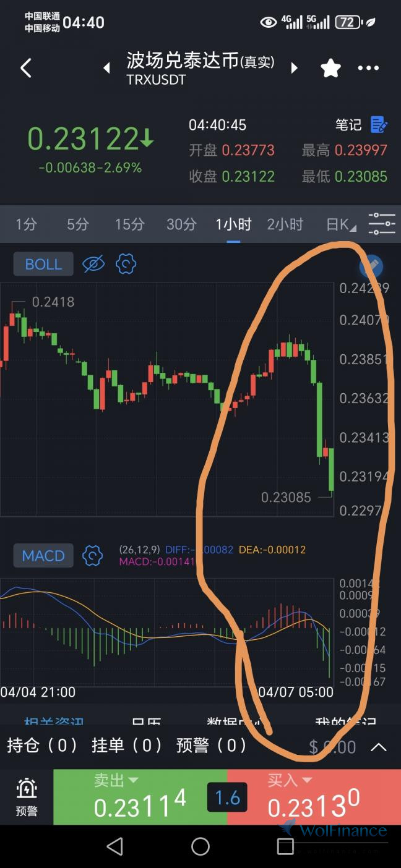Toggle BOLL indicator visibility eye icon

point(93,264)
